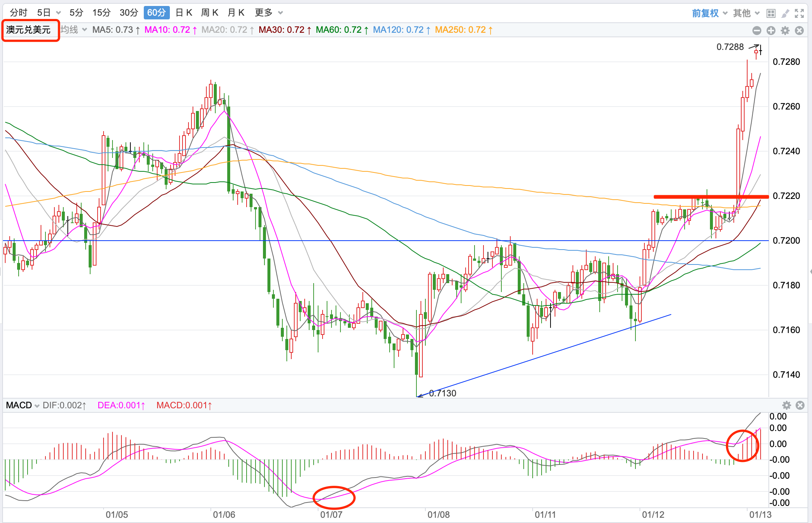
Task: Click the 0.7280 price axis label
Action: pos(786,62)
